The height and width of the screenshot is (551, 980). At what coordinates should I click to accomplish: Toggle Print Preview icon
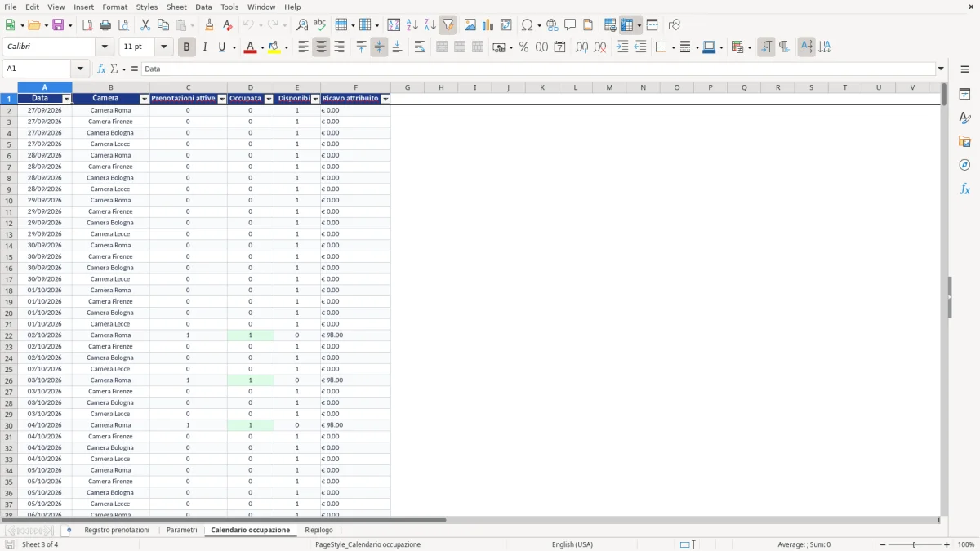point(122,25)
